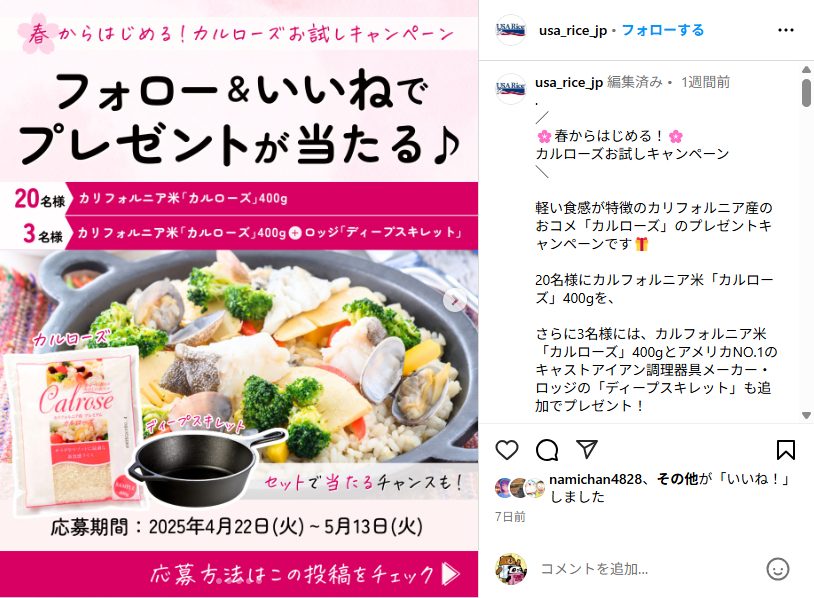Open usa_rice_jp username in the header
This screenshot has height=598, width=814.
click(573, 31)
